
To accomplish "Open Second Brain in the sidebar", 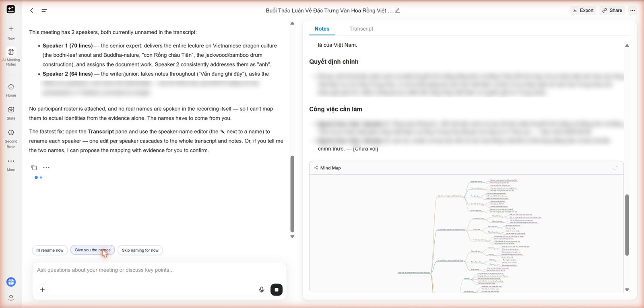I will pyautogui.click(x=11, y=138).
